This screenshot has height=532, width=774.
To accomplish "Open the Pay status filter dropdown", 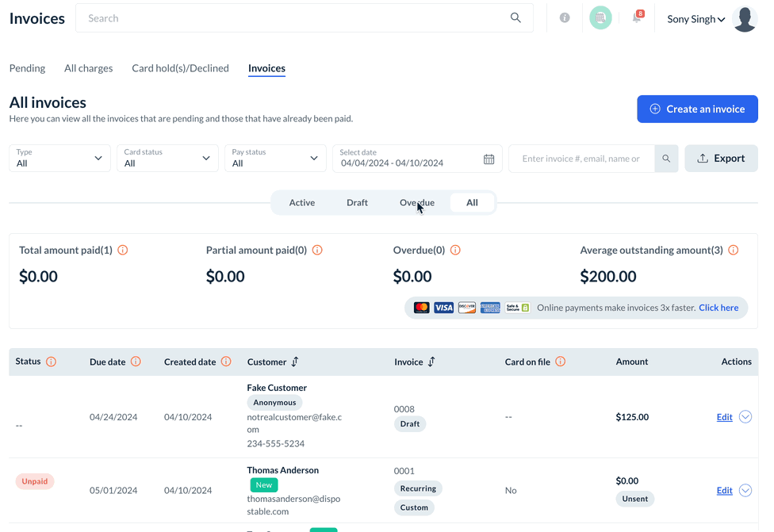I will pos(275,159).
